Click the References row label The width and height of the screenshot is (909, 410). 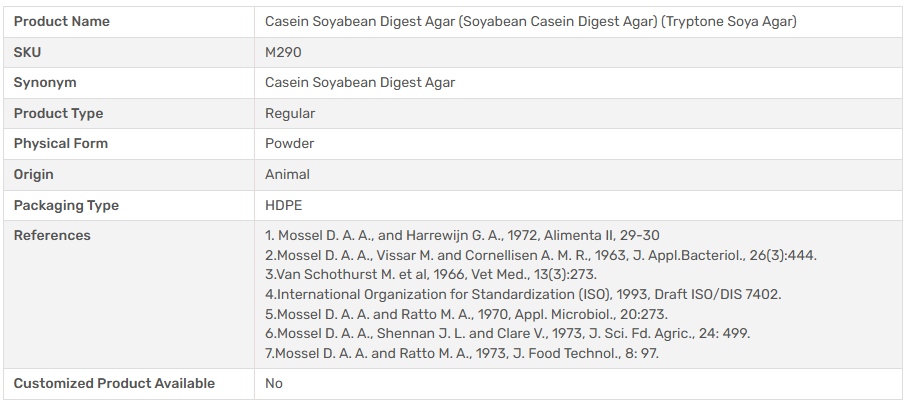pos(52,235)
